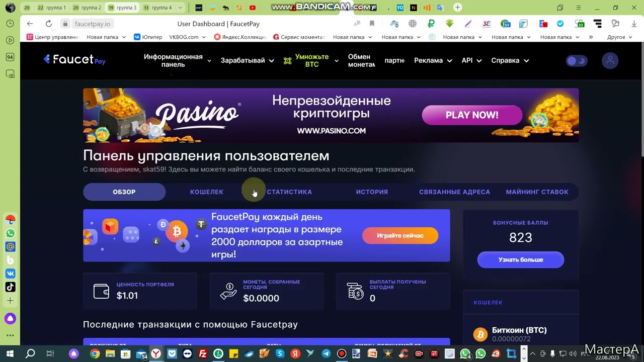The height and width of the screenshot is (362, 644).
Task: Click the Узнать больше button
Action: coord(521,259)
